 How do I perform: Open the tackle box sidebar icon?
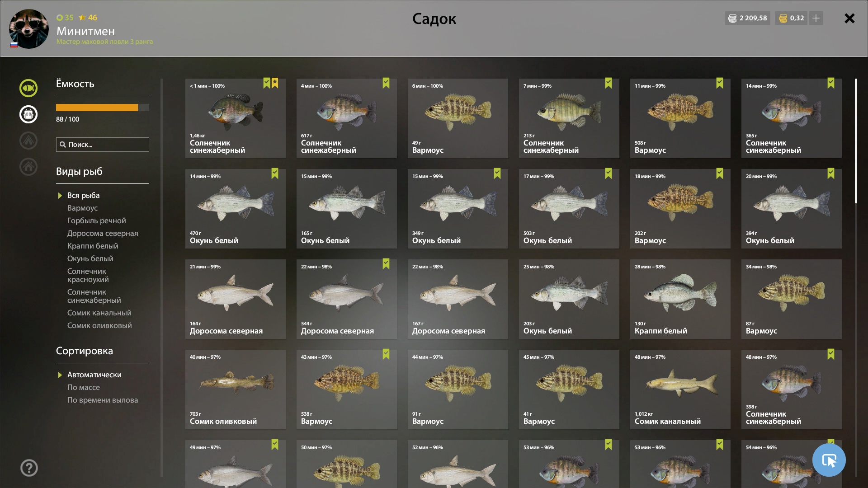(x=28, y=114)
